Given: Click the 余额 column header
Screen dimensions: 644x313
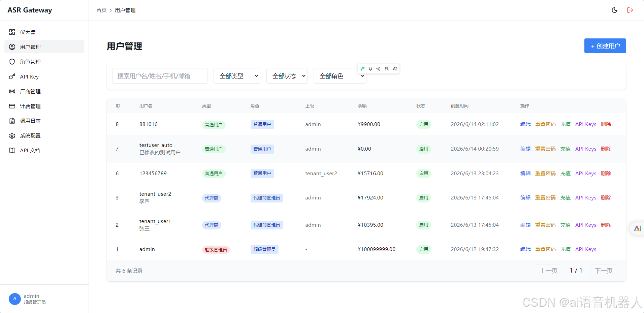Looking at the screenshot, I should click(362, 106).
